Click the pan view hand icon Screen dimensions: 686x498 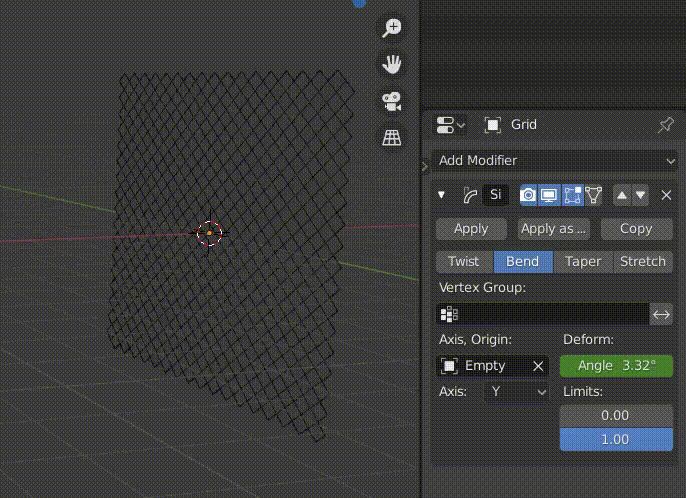392,64
